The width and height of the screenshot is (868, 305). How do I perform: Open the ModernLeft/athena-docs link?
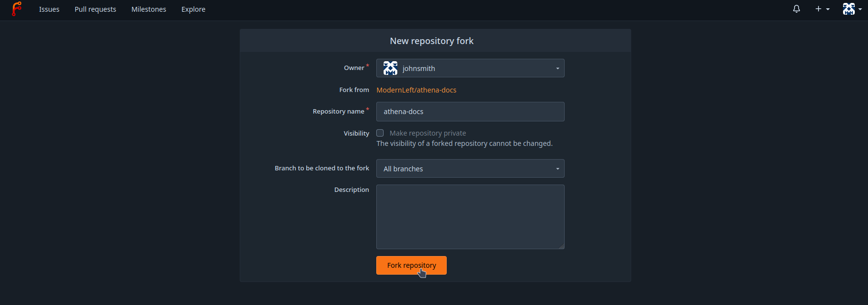click(416, 90)
